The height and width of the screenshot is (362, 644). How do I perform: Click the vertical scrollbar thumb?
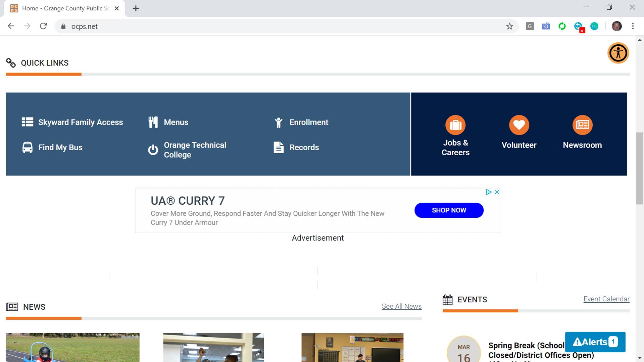(x=640, y=168)
